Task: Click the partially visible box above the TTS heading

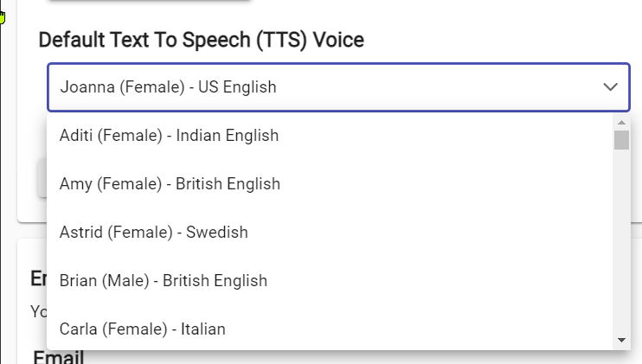Action: tap(147, 3)
